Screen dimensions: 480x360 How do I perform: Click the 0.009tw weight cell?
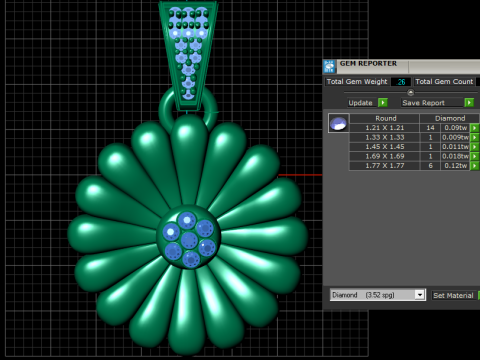[x=455, y=137]
